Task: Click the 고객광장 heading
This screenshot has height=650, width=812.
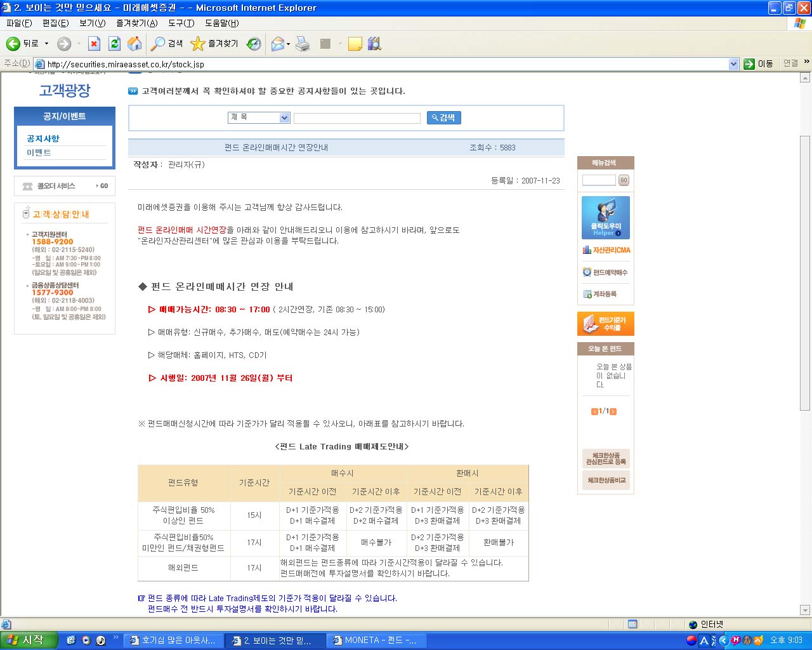Action: [x=65, y=91]
